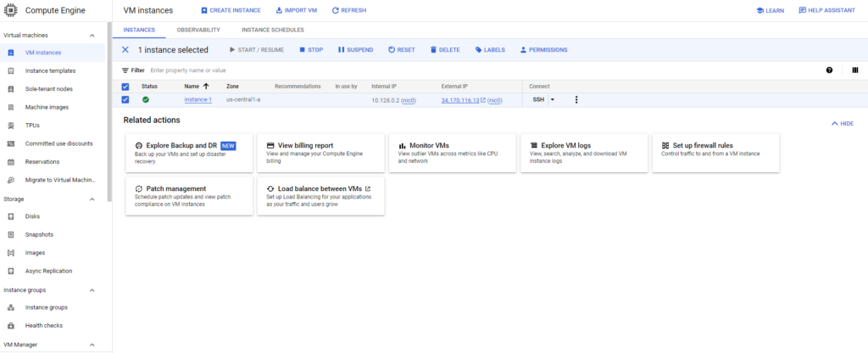The image size is (868, 353).
Task: Click the Compute Engine chip icon
Action: point(10,10)
